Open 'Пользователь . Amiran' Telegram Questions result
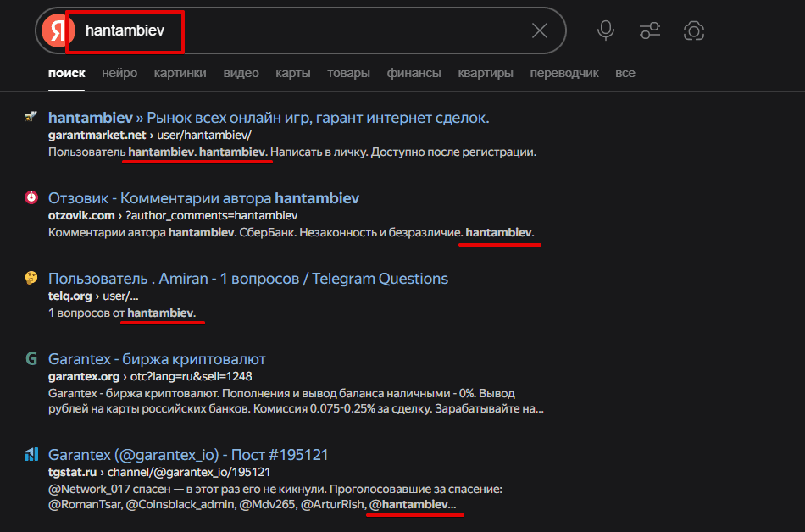Image resolution: width=805 pixels, height=532 pixels. click(x=248, y=279)
